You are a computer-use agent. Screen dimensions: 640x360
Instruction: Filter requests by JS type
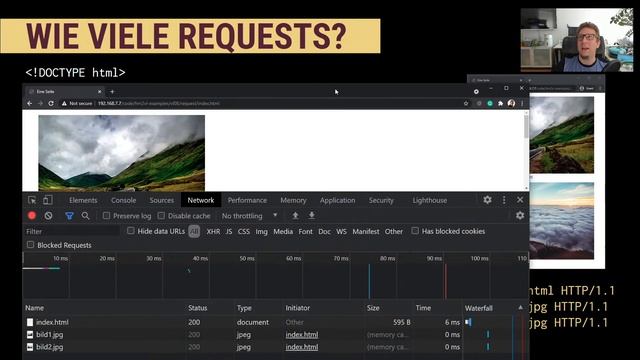[229, 231]
